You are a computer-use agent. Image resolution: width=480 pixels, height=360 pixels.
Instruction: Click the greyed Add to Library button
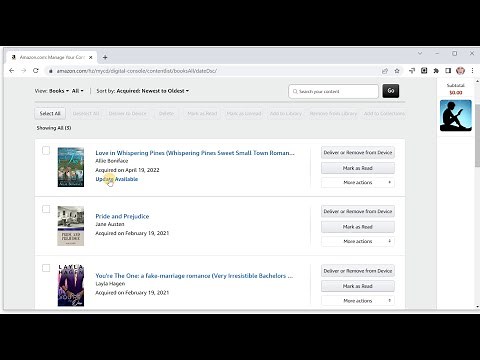[286, 113]
